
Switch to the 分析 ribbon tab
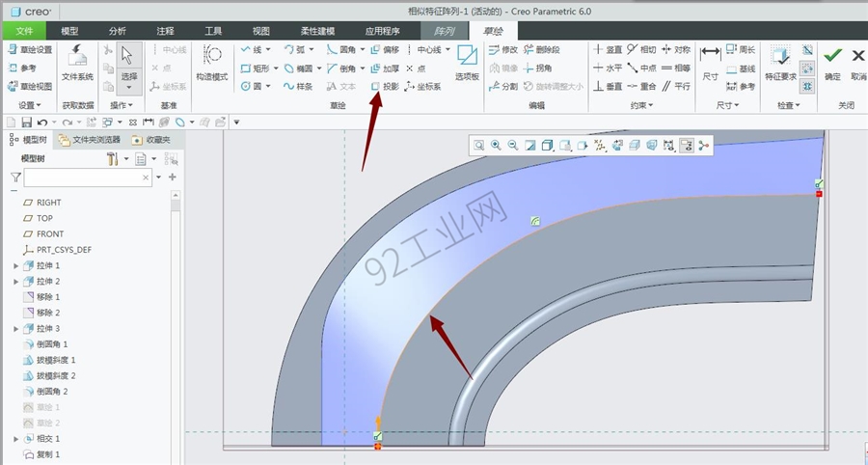click(118, 31)
